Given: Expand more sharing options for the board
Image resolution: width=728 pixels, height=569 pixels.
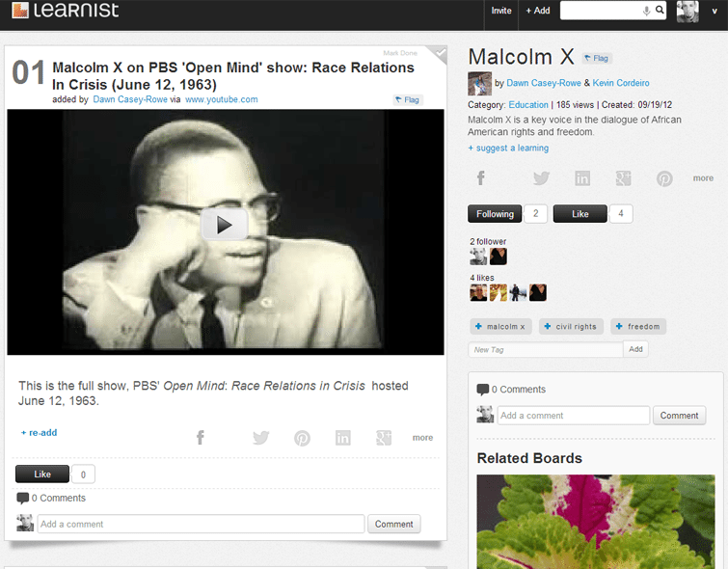Looking at the screenshot, I should click(x=703, y=177).
